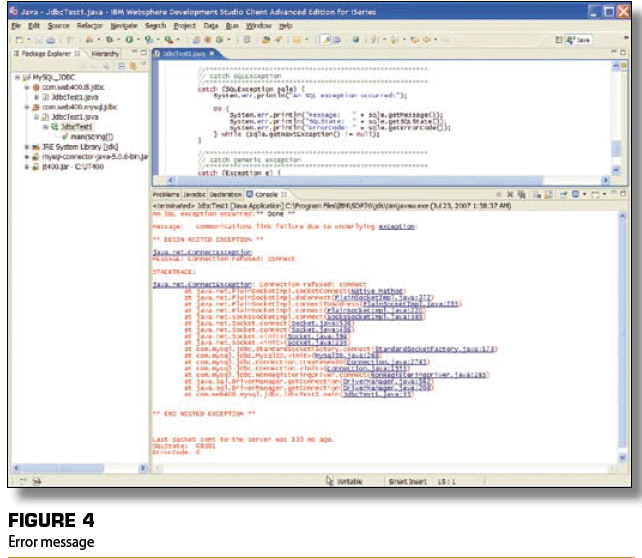Minimize the Package Explorer view
Screen dimensions: 642x558
click(x=134, y=52)
